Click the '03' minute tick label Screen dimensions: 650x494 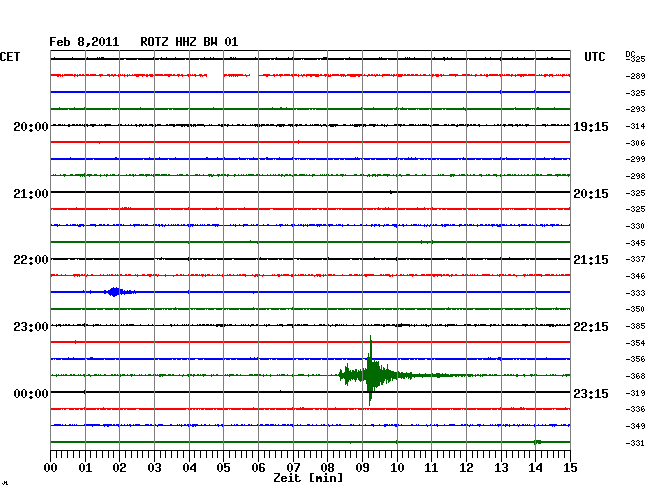click(x=154, y=468)
